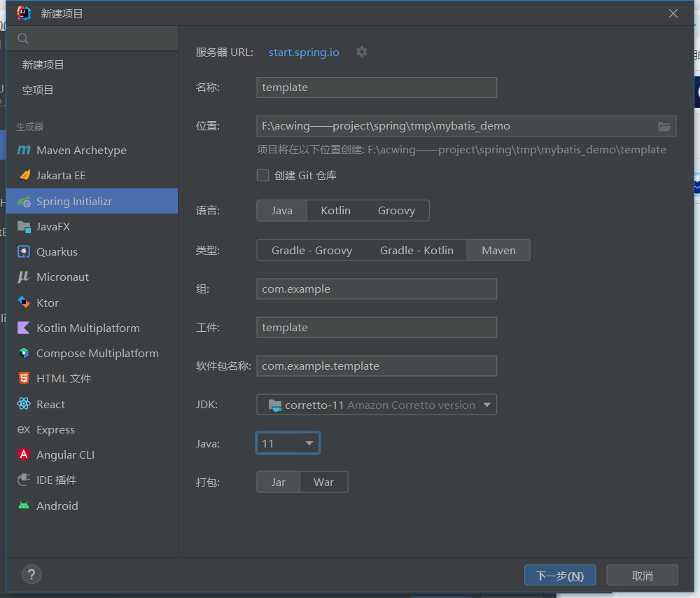Select Java as the language
This screenshot has width=700, height=598.
[x=281, y=211]
